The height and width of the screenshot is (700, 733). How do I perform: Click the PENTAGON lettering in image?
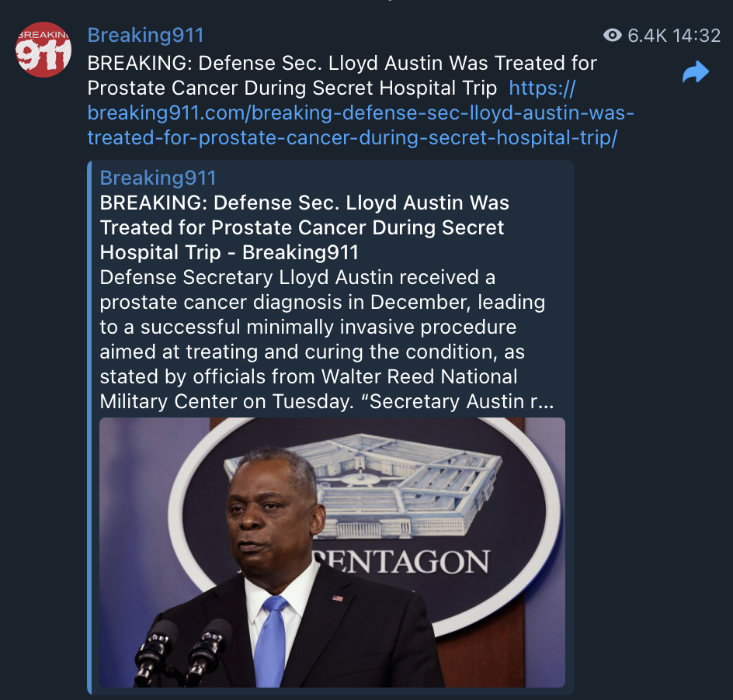pos(401,561)
